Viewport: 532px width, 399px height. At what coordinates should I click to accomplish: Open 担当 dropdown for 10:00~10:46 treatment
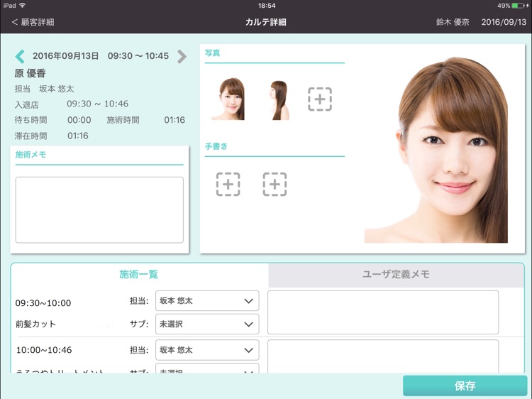click(207, 350)
